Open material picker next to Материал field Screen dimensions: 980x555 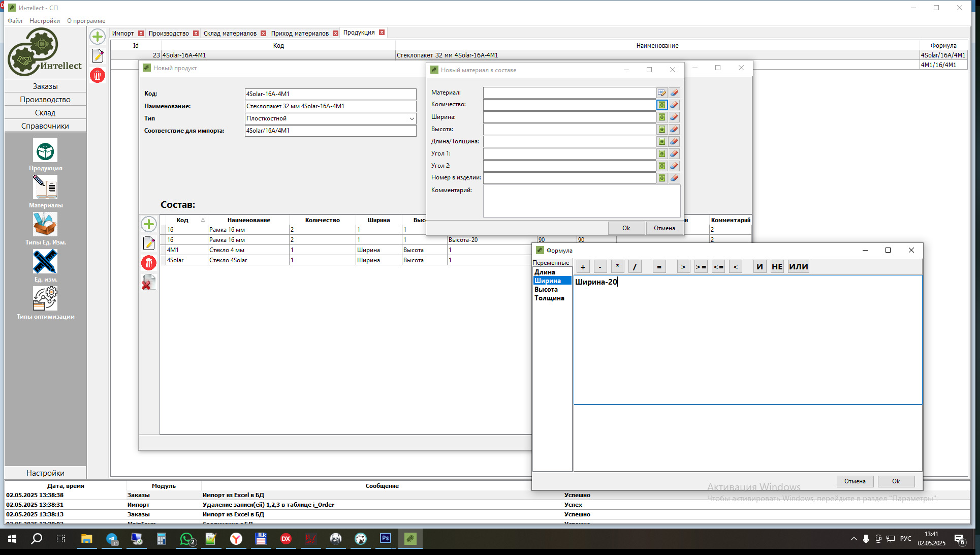(661, 92)
